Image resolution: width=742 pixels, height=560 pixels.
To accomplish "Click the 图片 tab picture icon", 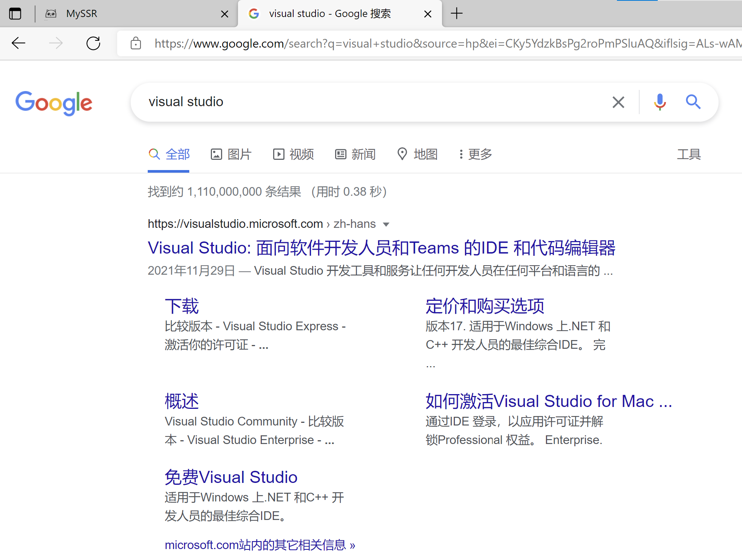I will pyautogui.click(x=216, y=155).
